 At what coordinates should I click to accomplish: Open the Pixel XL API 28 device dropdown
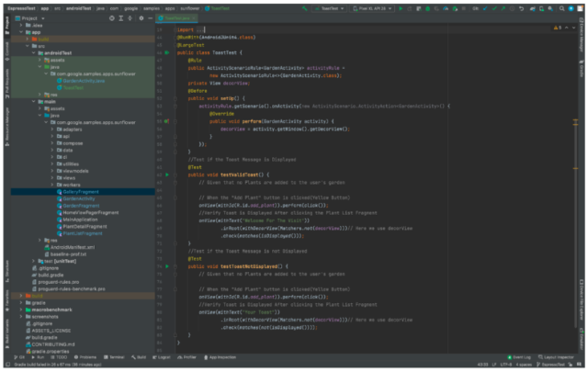point(372,8)
